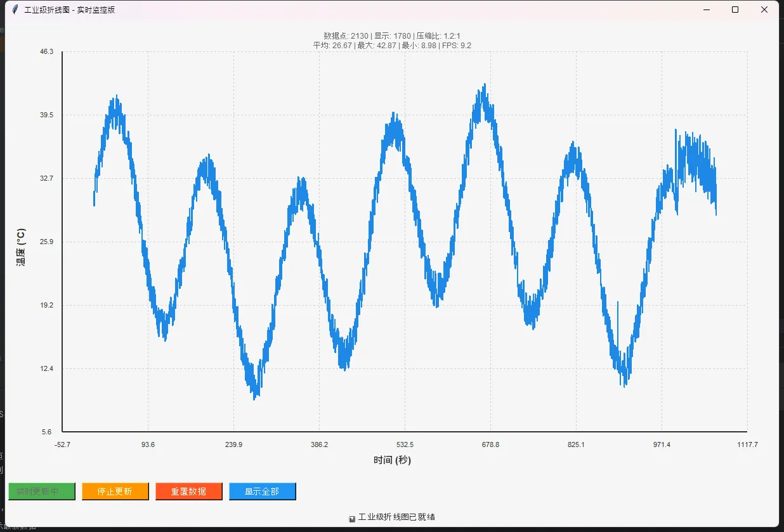Screen dimensions: 784x532
Task: Click the disk icon in the status bar
Action: [352, 518]
